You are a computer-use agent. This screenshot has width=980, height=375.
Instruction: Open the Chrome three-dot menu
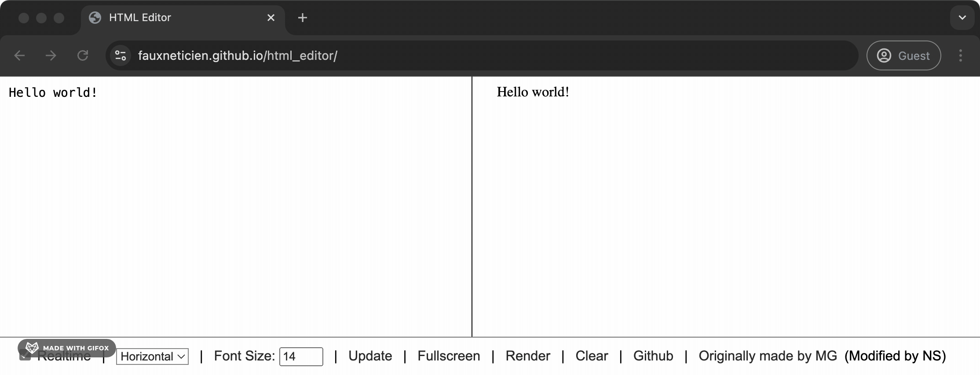tap(961, 55)
